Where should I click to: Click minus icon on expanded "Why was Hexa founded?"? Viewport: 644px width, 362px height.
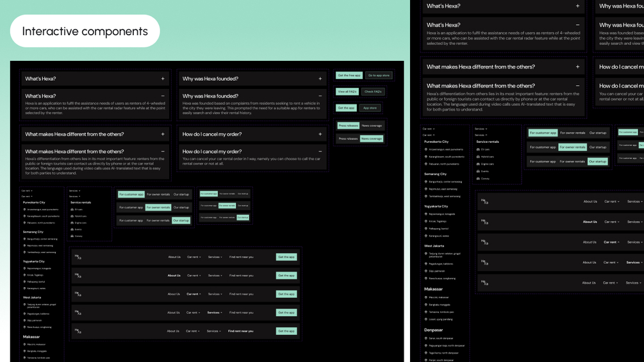click(320, 95)
